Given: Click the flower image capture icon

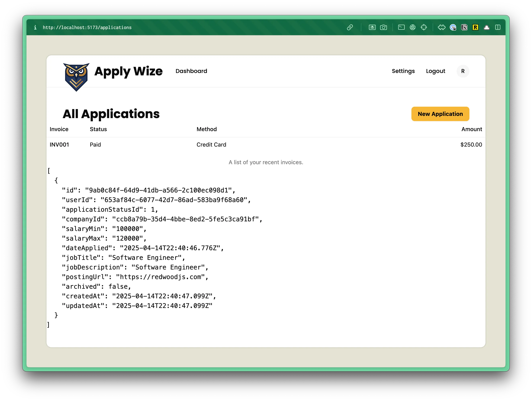Looking at the screenshot, I should (372, 27).
